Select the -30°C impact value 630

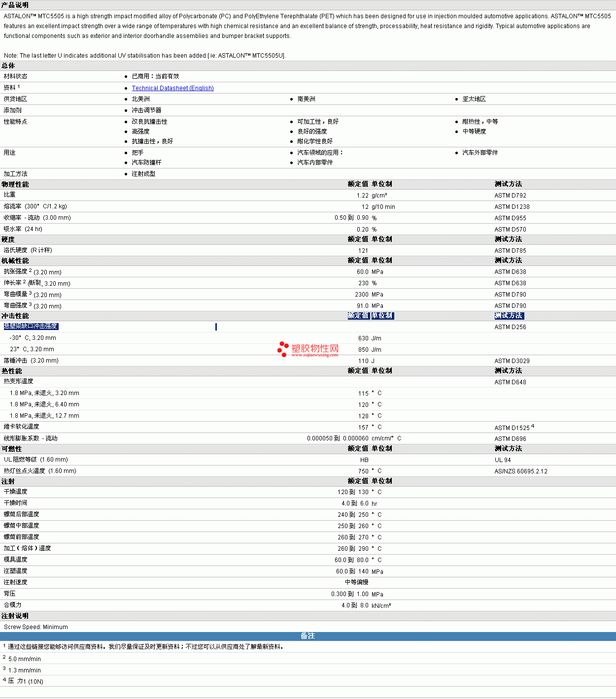(x=363, y=338)
